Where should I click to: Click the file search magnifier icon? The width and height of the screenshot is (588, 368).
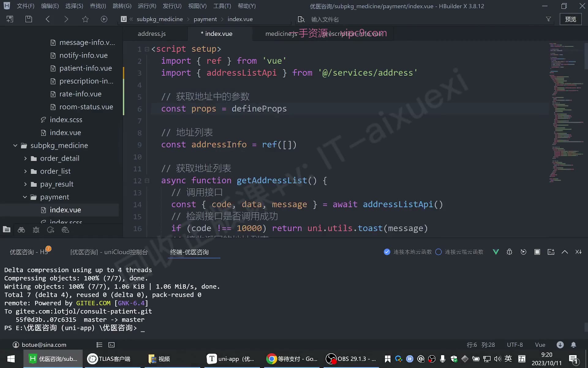click(x=301, y=19)
